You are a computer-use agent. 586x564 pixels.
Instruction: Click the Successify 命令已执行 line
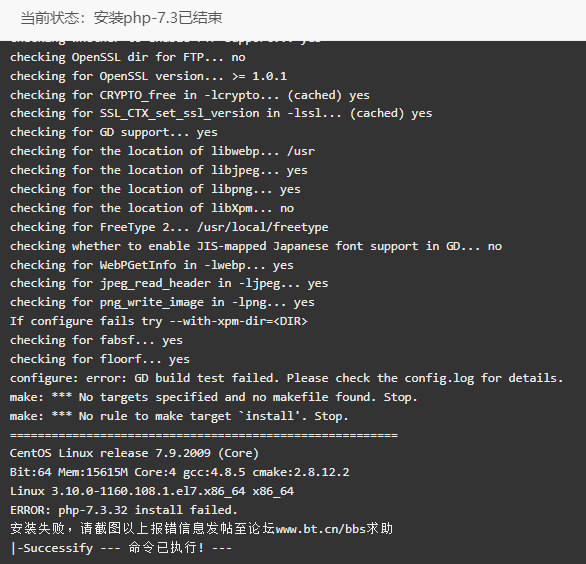[121, 548]
